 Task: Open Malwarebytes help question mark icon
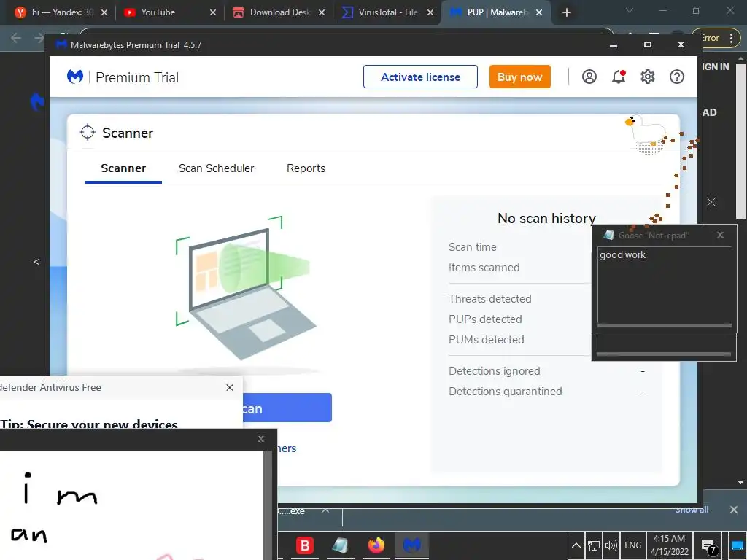[676, 77]
